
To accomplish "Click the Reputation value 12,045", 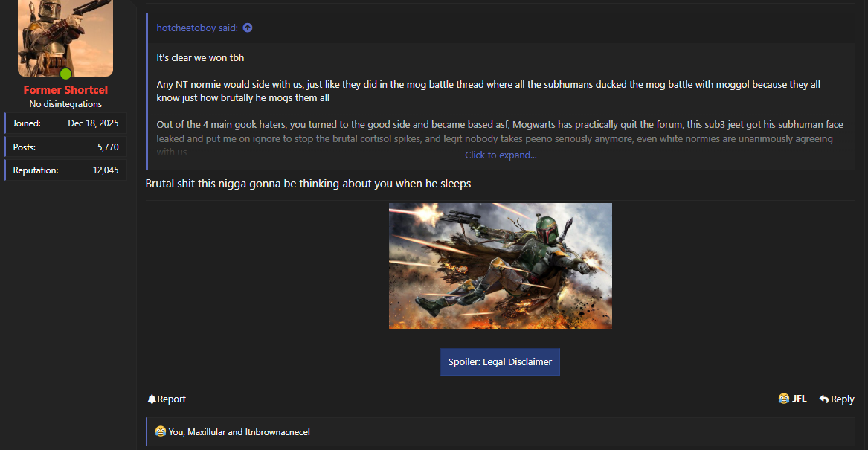I will pyautogui.click(x=105, y=170).
